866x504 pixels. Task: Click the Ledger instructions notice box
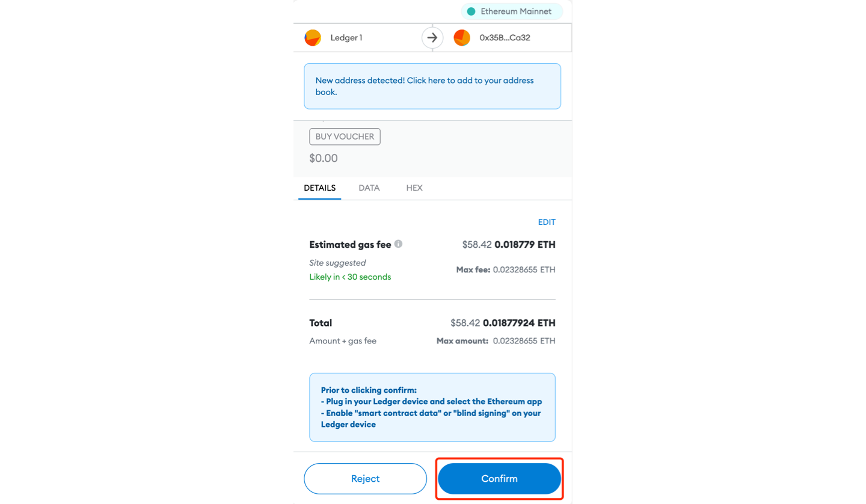coord(432,407)
